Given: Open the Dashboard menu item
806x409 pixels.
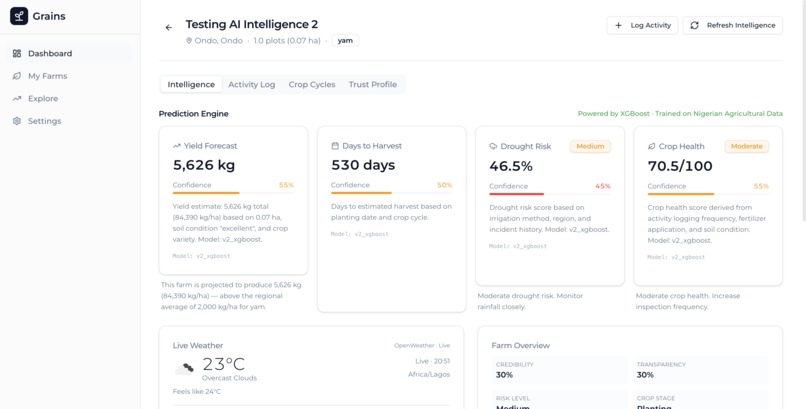Looking at the screenshot, I should pyautogui.click(x=68, y=53).
